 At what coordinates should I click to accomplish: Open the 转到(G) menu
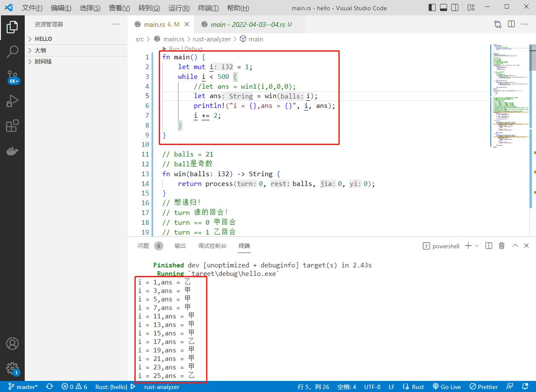(x=149, y=8)
